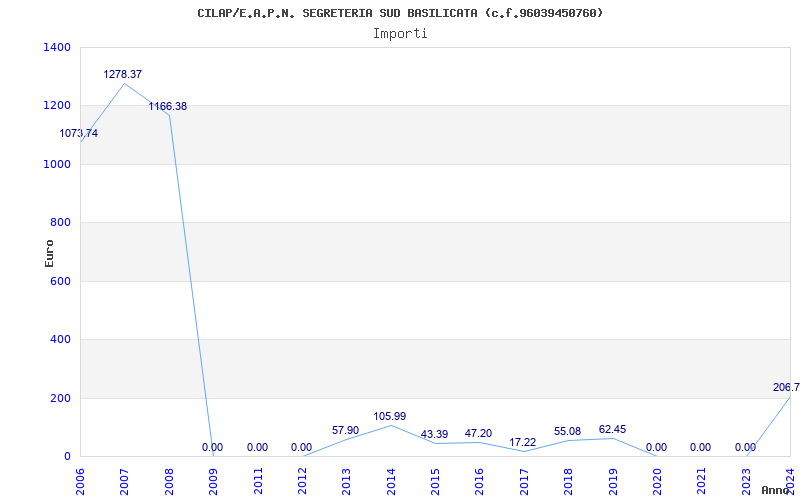Click the 2009 year label
The width and height of the screenshot is (800, 500).
213,481
